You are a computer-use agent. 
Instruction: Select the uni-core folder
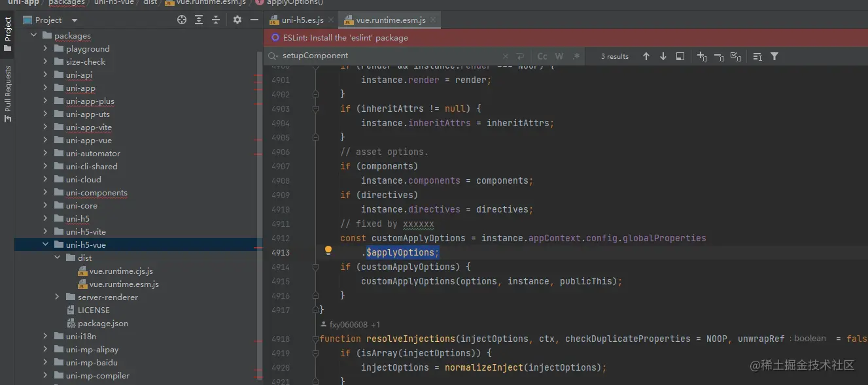coord(81,205)
